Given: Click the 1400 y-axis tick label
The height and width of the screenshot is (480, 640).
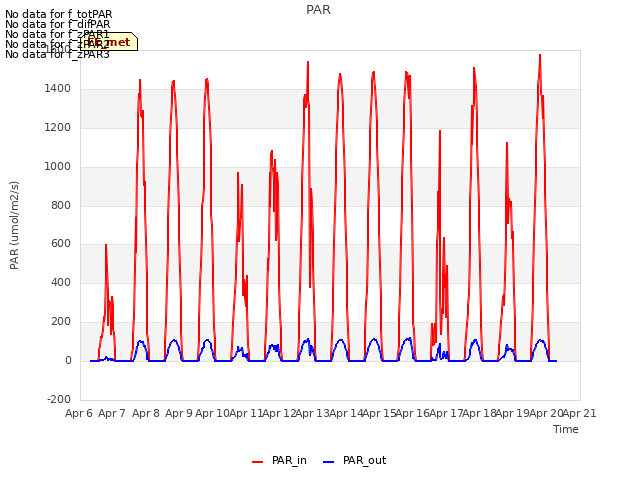Looking at the screenshot, I should [58, 88].
